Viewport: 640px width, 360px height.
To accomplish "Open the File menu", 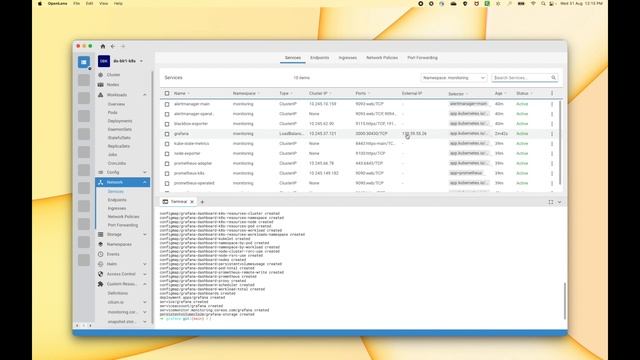I will click(76, 3).
